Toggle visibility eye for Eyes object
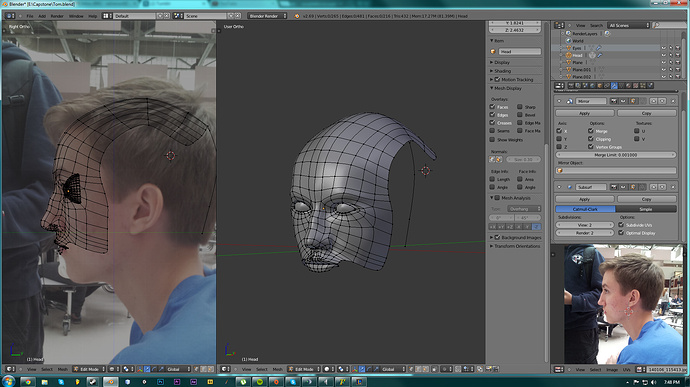The height and width of the screenshot is (387, 690). tap(664, 48)
